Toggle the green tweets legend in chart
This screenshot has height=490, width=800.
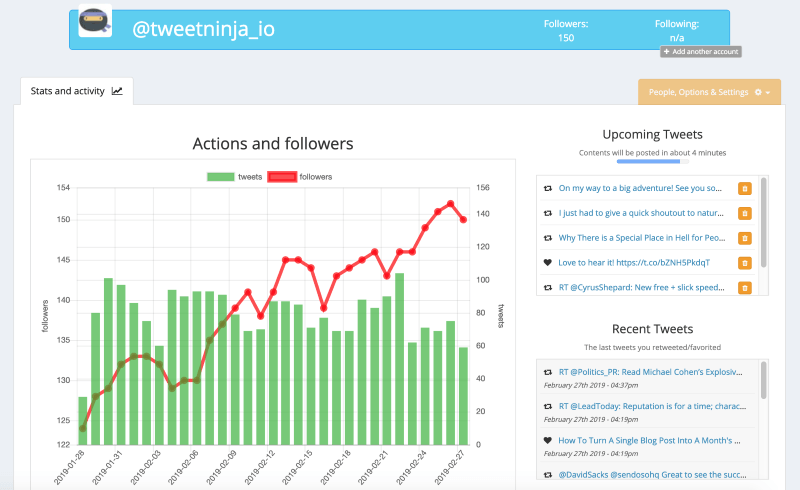[235, 177]
